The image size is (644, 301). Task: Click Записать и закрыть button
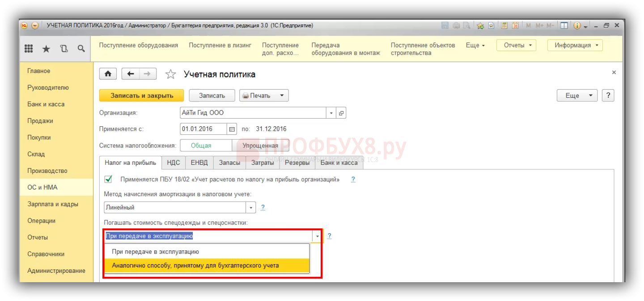point(142,95)
